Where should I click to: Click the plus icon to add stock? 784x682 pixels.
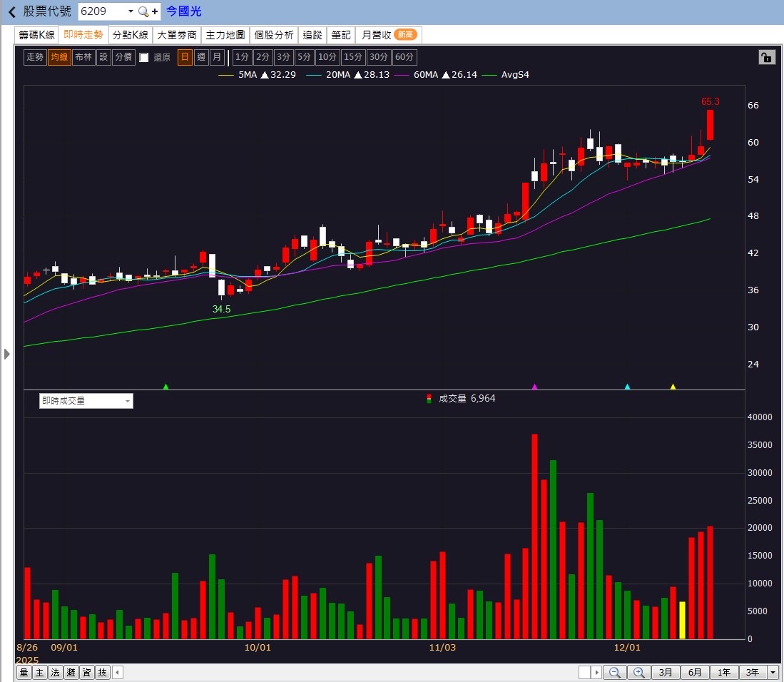[155, 11]
